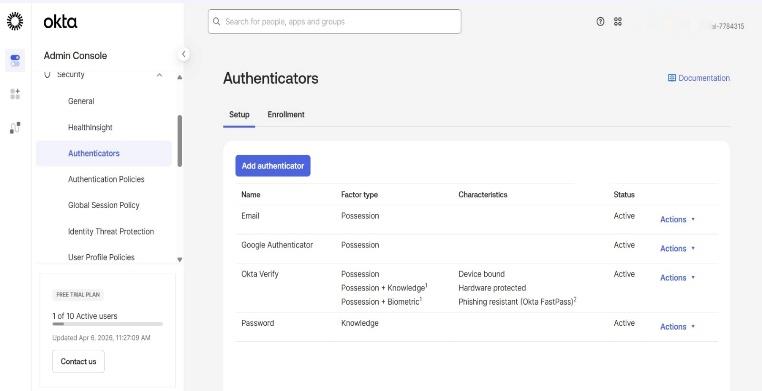Click the Security shield icon in sidebar
The width and height of the screenshot is (762, 391).
pos(47,74)
